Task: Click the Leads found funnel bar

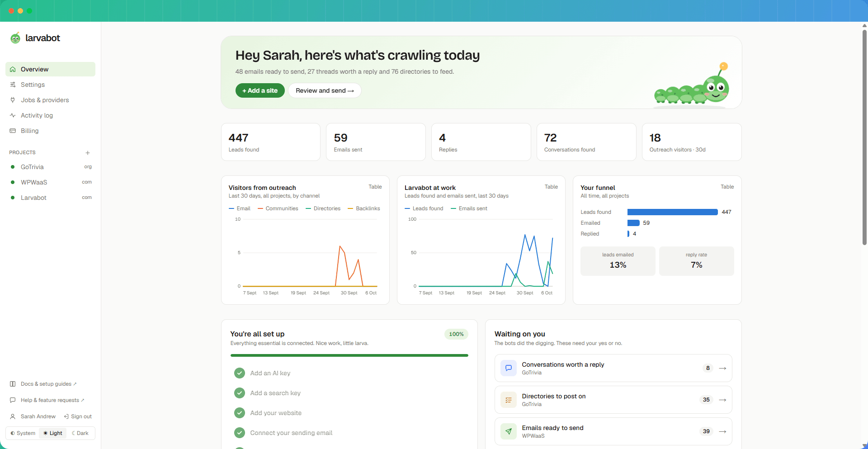Action: click(673, 212)
